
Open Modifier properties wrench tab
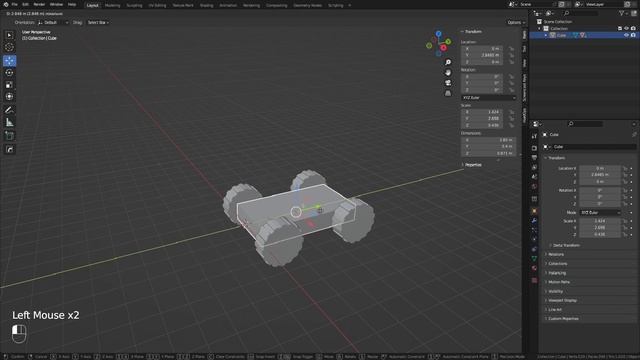click(x=534, y=220)
